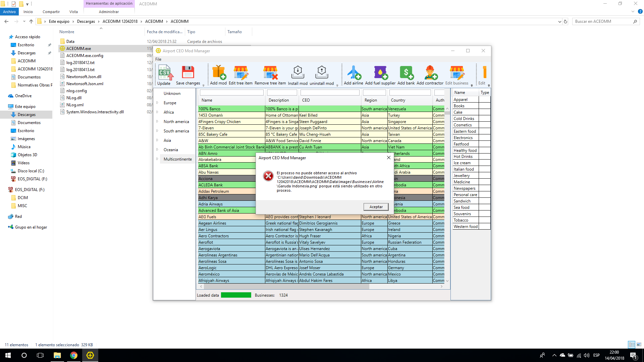Click Explorer back navigation arrow
644x362 pixels.
click(6, 21)
